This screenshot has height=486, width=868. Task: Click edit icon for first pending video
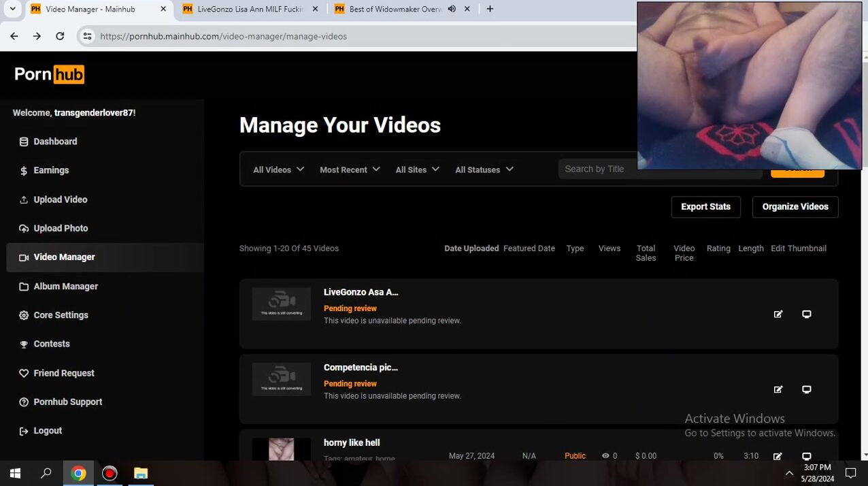[x=778, y=314]
